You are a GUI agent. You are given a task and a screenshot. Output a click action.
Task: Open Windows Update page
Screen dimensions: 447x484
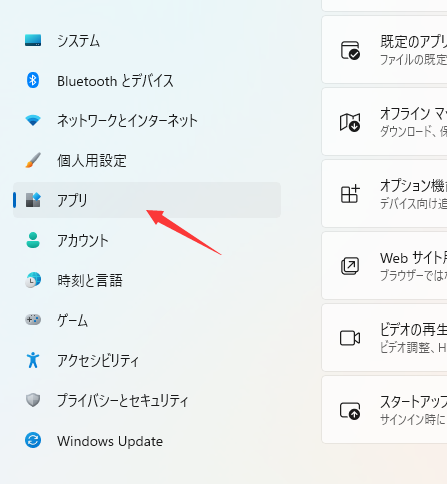point(147,440)
